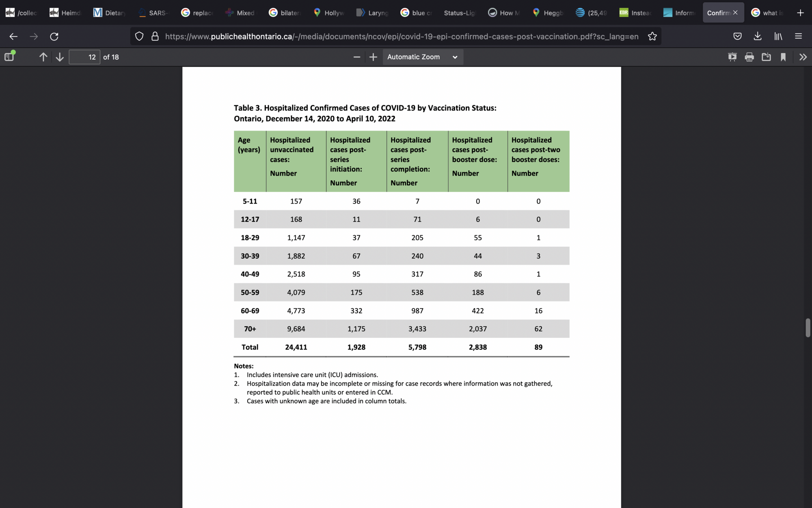Go to next PDF page

pos(60,57)
